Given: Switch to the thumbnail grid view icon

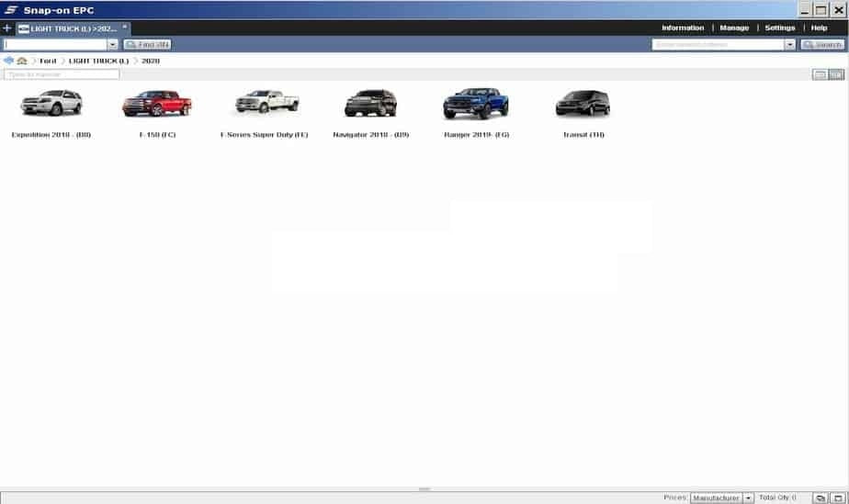Looking at the screenshot, I should pos(836,74).
